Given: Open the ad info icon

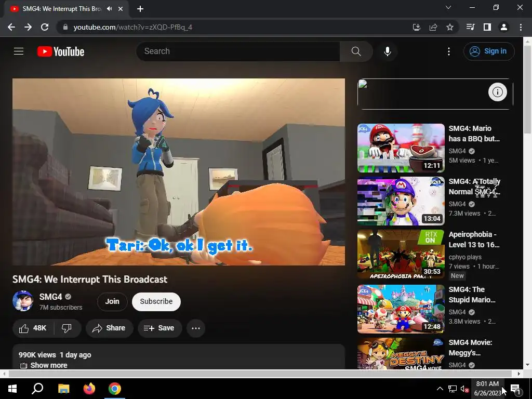Looking at the screenshot, I should pyautogui.click(x=497, y=92).
